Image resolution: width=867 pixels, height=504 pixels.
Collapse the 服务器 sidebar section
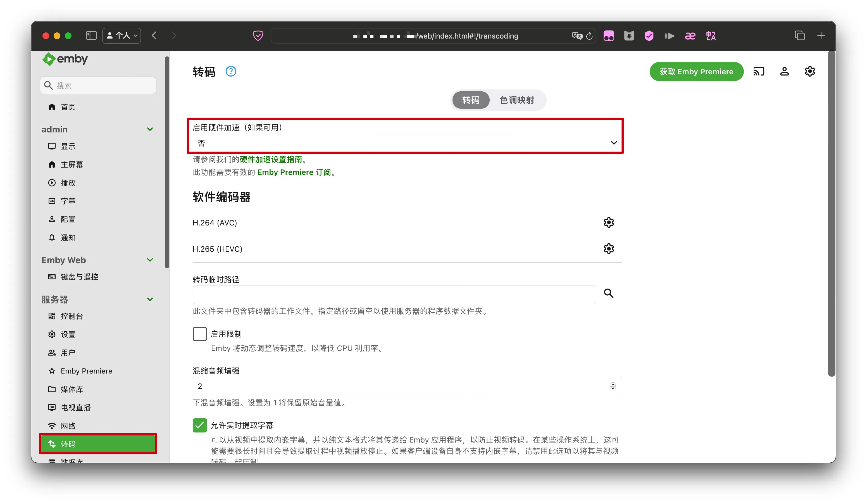(x=150, y=299)
